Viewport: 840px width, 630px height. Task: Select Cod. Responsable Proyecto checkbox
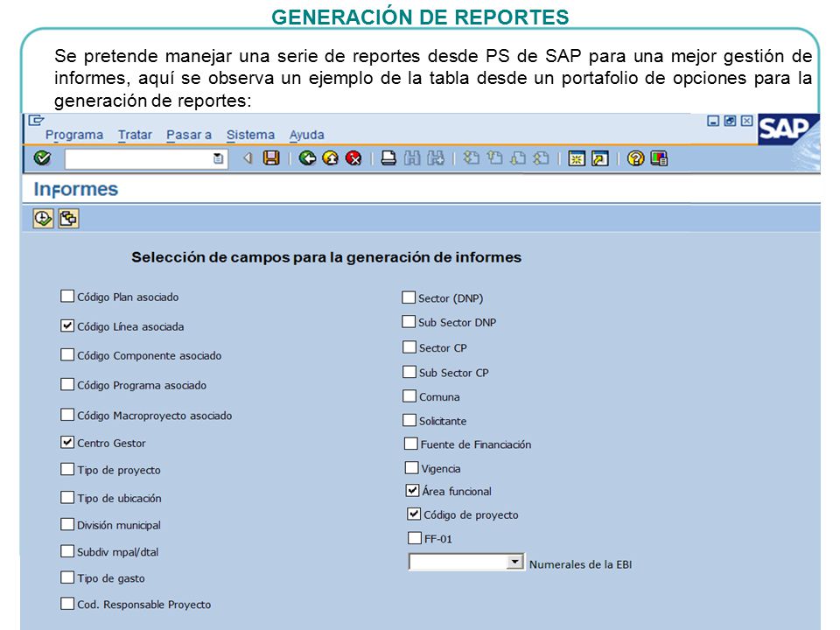[67, 603]
